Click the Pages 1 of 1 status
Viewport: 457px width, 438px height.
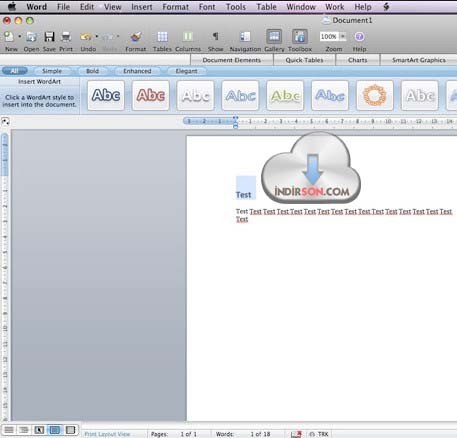pyautogui.click(x=174, y=434)
